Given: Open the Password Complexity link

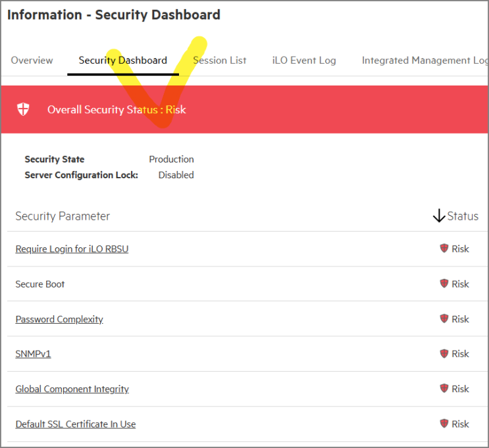Looking at the screenshot, I should coord(59,319).
